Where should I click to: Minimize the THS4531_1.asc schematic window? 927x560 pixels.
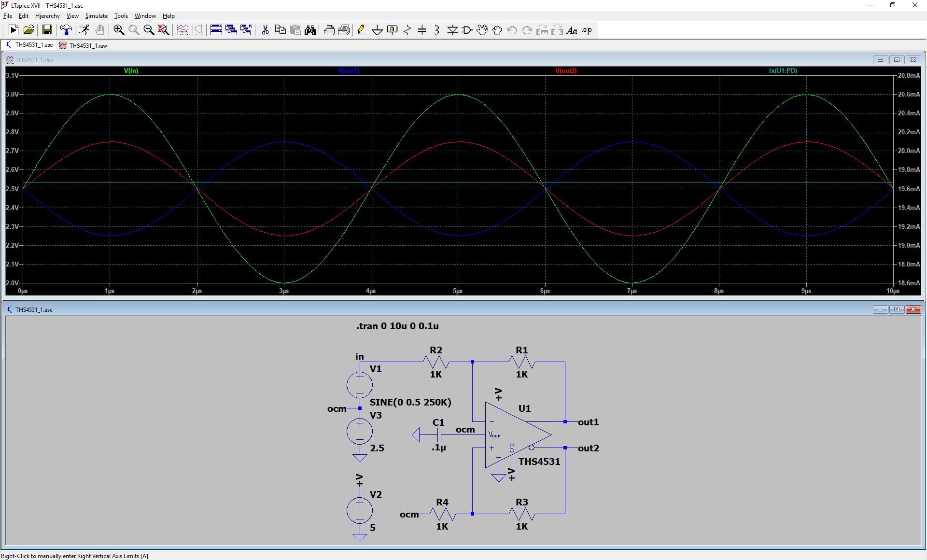(880, 309)
